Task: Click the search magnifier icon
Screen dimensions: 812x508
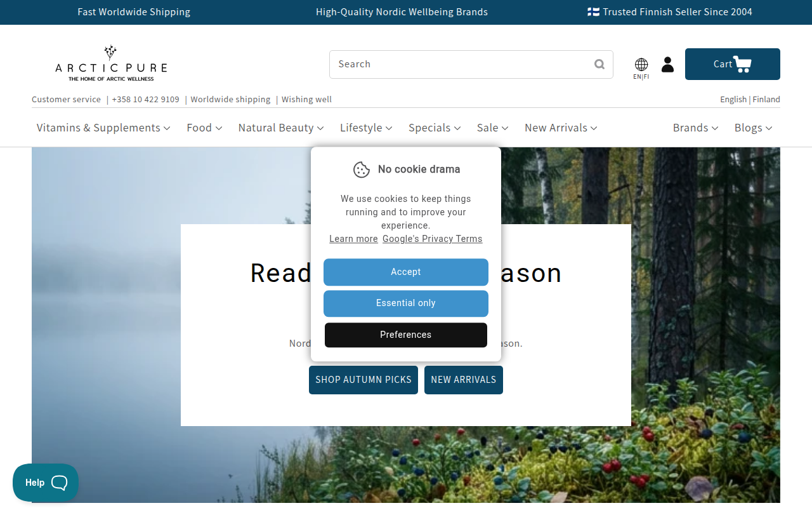Action: 599,64
